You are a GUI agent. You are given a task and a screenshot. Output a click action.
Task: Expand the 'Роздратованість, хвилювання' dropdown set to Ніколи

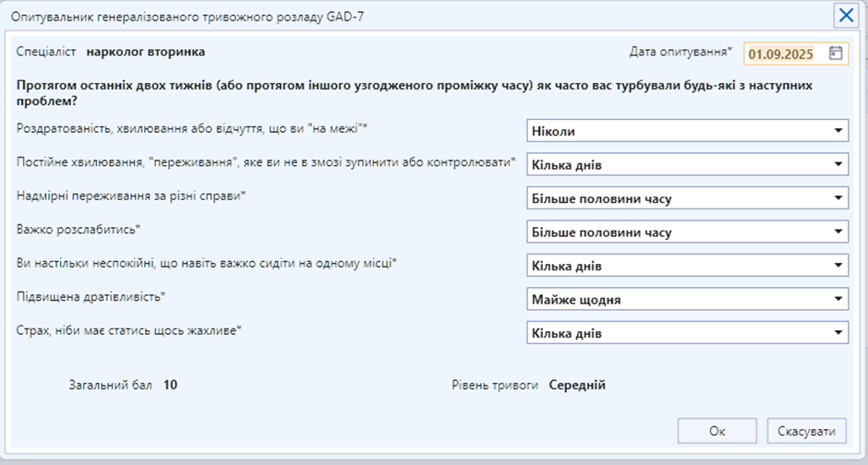[x=687, y=131]
